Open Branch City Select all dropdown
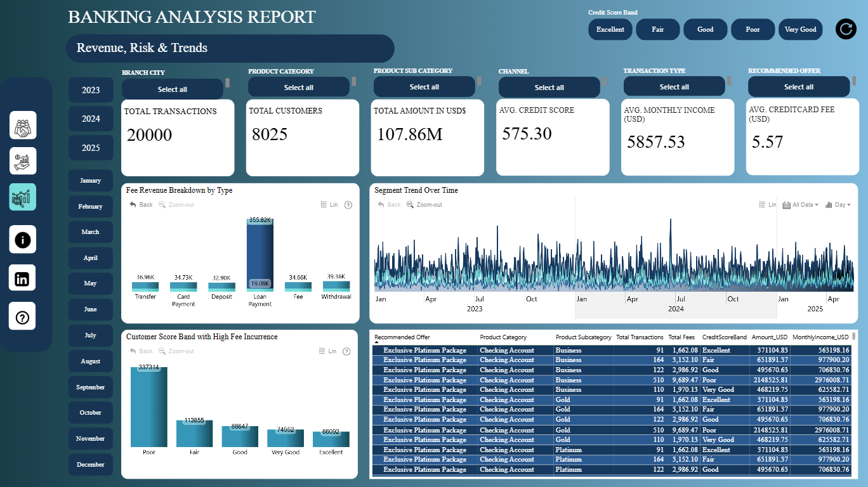868x487 pixels. click(x=173, y=89)
